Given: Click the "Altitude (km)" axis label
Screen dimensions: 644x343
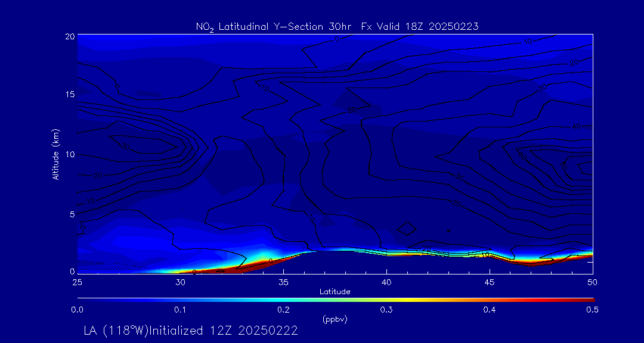Looking at the screenshot, I should point(55,154).
